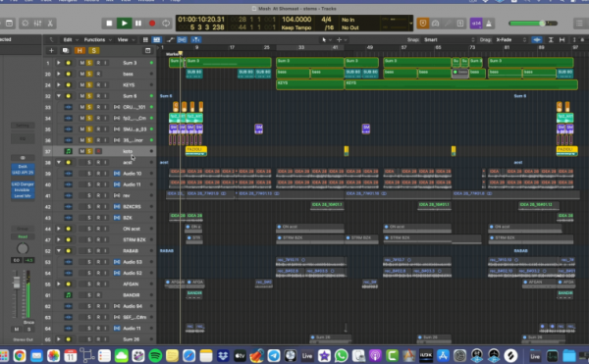Toggle the orange Replace mode button
Image resolution: width=589 pixels, height=364 pixels.
[423, 24]
